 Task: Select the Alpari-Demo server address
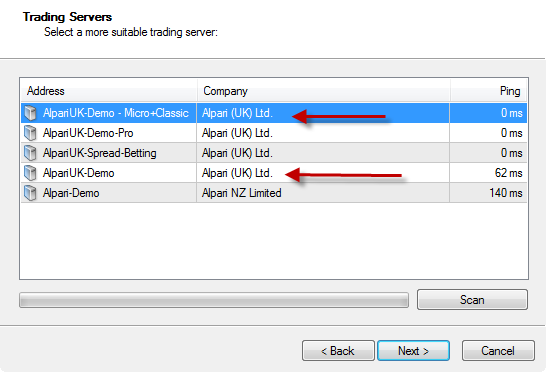click(71, 193)
